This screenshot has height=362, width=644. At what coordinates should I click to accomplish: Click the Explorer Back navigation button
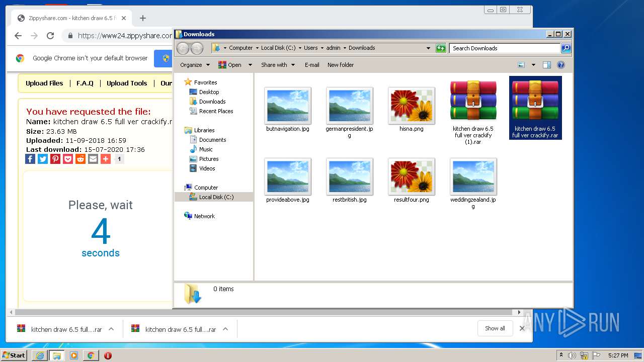pyautogui.click(x=183, y=48)
